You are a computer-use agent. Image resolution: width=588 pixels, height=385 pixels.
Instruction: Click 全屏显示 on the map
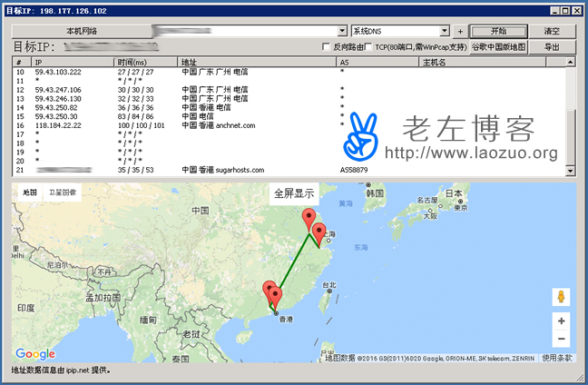coord(294,193)
